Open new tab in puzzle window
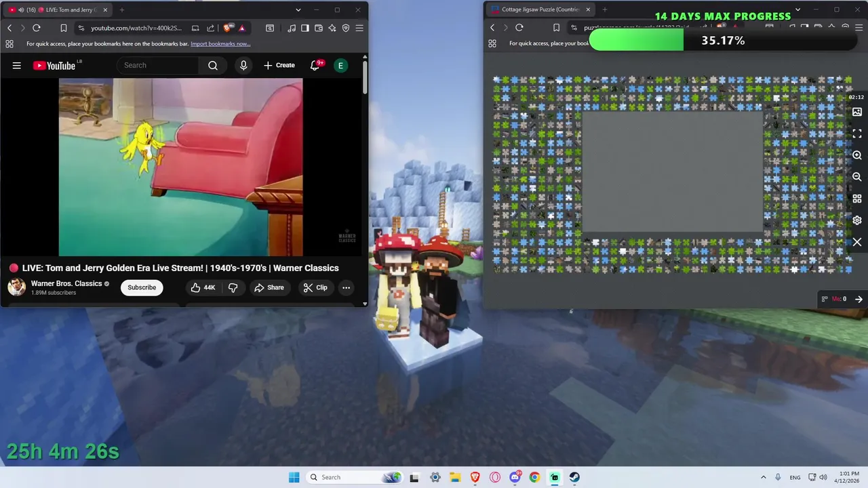The width and height of the screenshot is (868, 488). [604, 10]
